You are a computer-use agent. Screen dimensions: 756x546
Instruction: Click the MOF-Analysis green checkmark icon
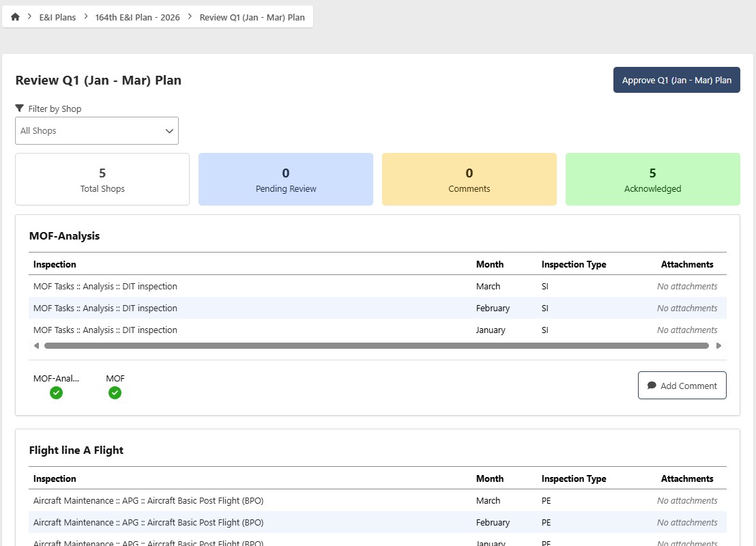coord(56,392)
